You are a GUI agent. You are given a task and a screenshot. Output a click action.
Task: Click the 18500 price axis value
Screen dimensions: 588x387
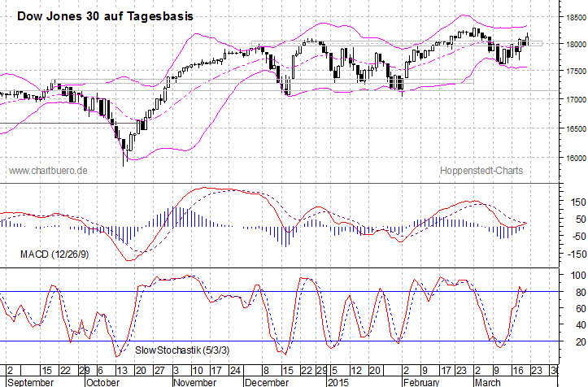pos(575,18)
